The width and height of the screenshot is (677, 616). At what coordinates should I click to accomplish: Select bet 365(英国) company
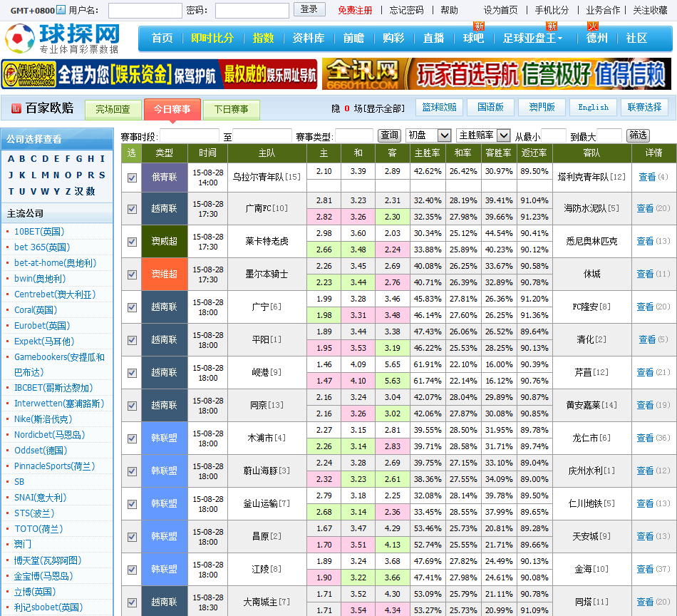(42, 247)
